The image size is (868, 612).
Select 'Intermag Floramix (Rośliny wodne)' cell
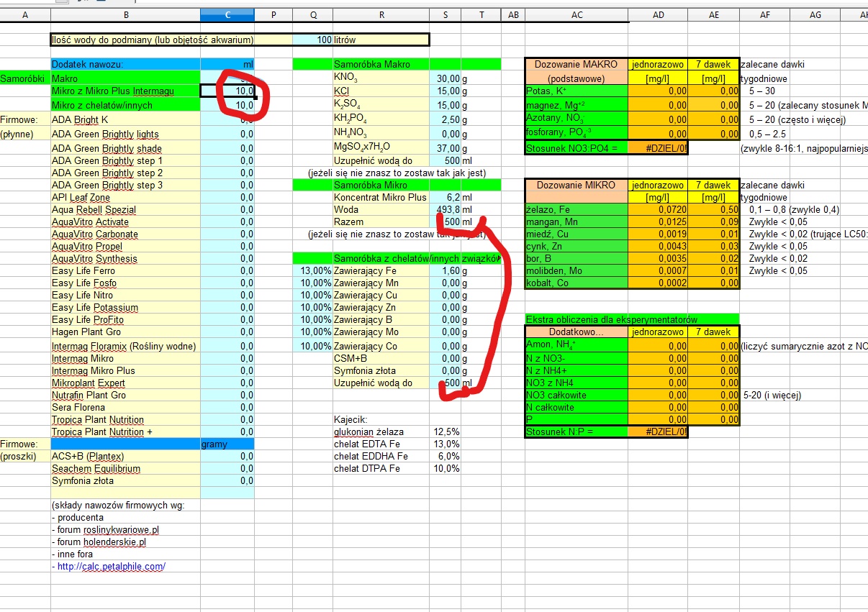pos(125,347)
